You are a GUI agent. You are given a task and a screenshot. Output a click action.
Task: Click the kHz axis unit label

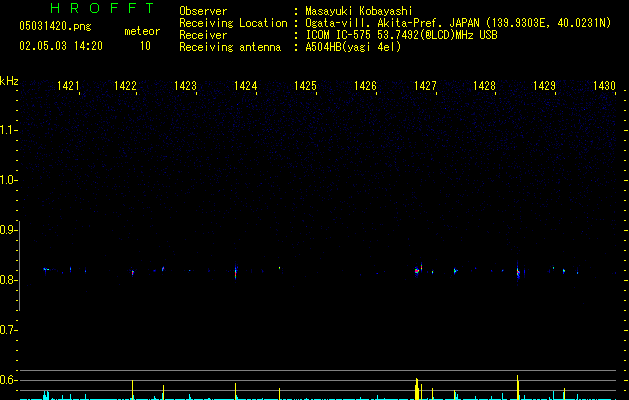(9, 81)
